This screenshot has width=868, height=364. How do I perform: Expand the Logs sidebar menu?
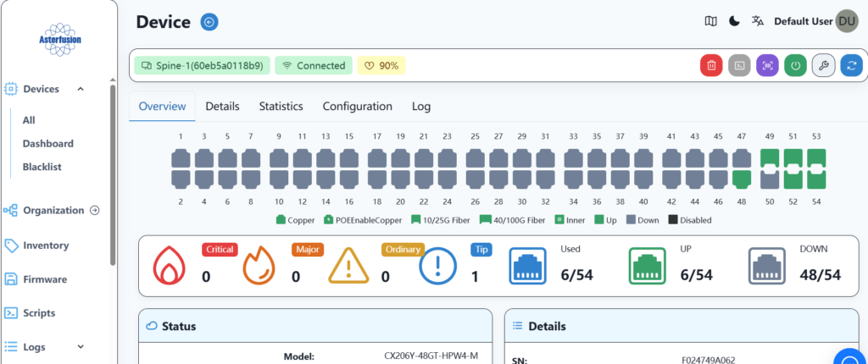tap(81, 346)
